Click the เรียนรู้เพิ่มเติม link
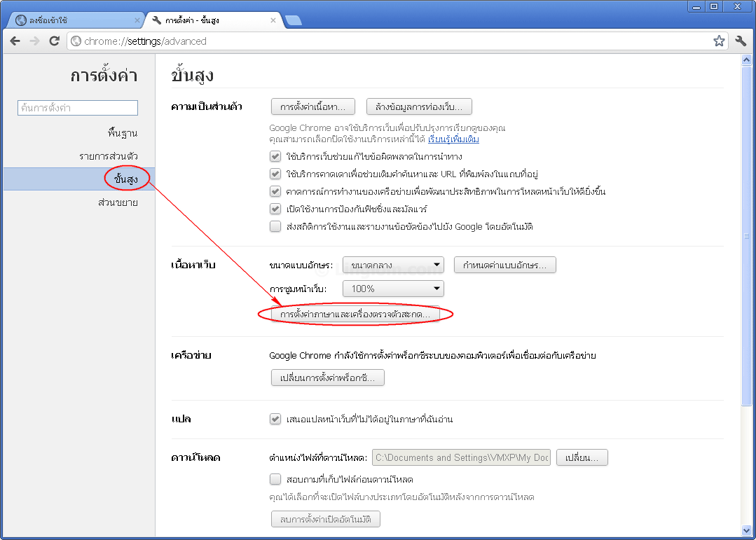 tap(453, 139)
